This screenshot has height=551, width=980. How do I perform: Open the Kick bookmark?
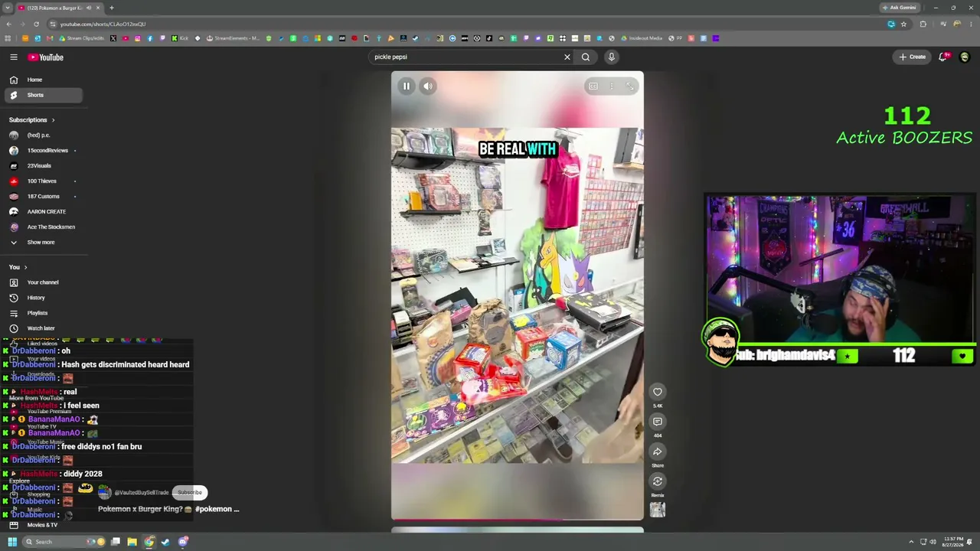[x=180, y=38]
